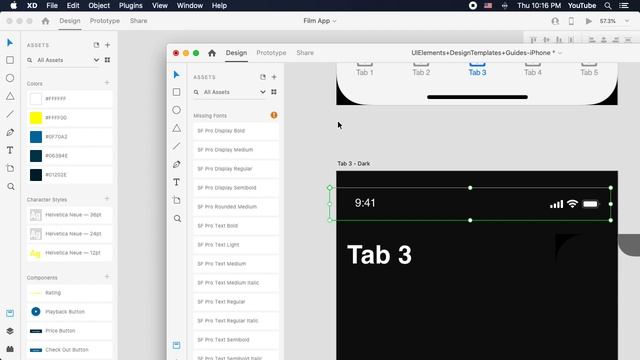
Task: Select the Zoom tool in Film App window
Action: tap(11, 187)
